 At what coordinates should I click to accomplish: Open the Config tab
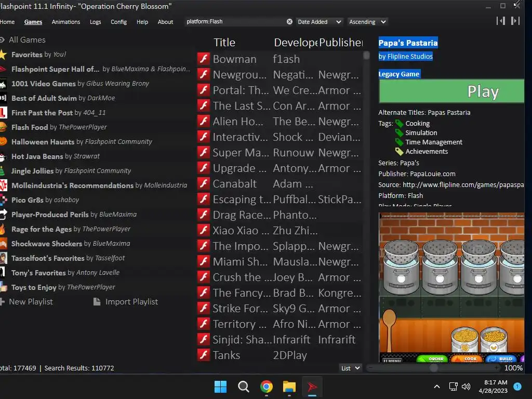click(x=119, y=22)
